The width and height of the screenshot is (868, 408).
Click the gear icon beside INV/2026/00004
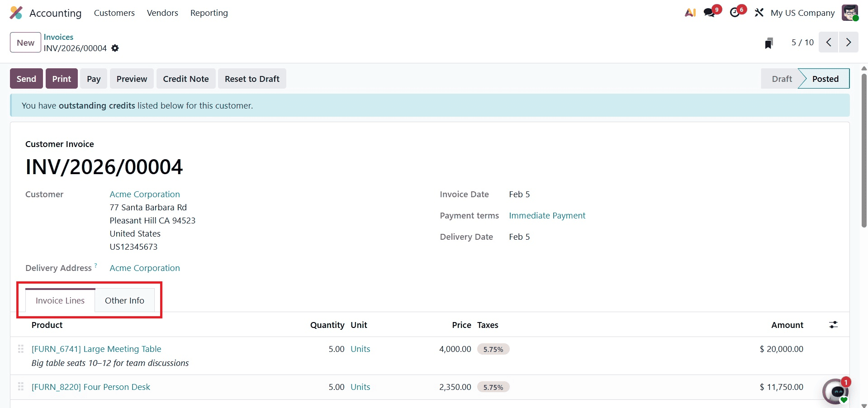click(115, 48)
